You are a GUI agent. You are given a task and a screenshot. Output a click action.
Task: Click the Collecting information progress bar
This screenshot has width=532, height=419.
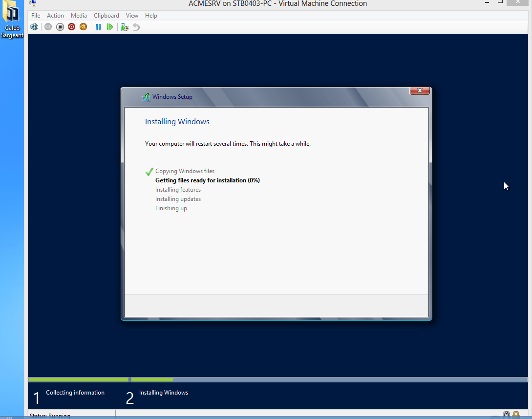[x=78, y=379]
